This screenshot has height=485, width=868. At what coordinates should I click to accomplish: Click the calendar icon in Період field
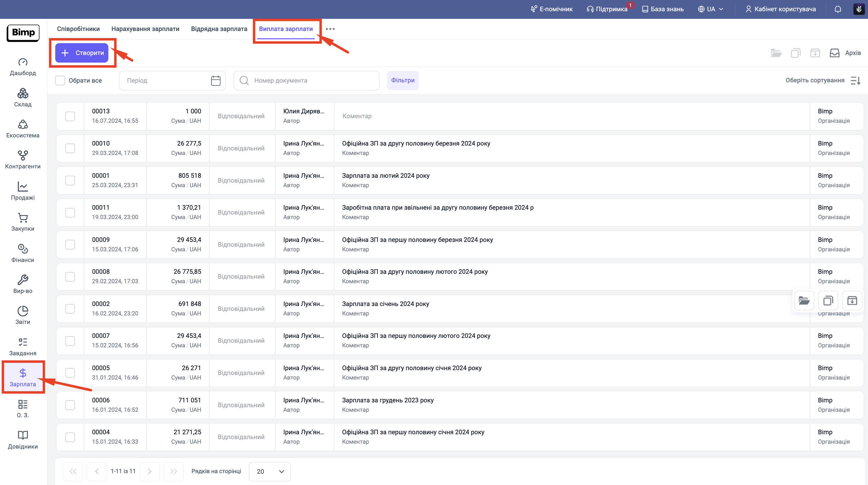pos(216,81)
